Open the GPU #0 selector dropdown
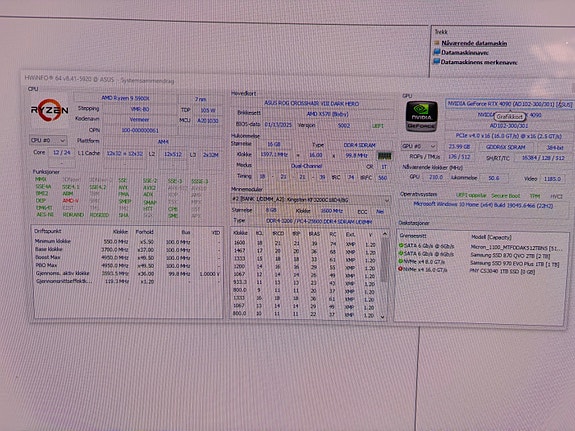The width and height of the screenshot is (575, 431). [420, 146]
